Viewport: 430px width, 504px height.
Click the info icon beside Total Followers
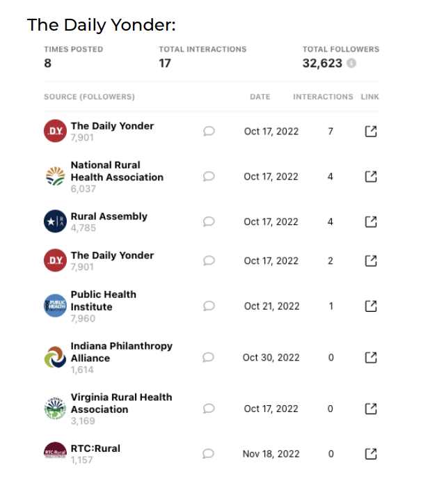[x=351, y=63]
